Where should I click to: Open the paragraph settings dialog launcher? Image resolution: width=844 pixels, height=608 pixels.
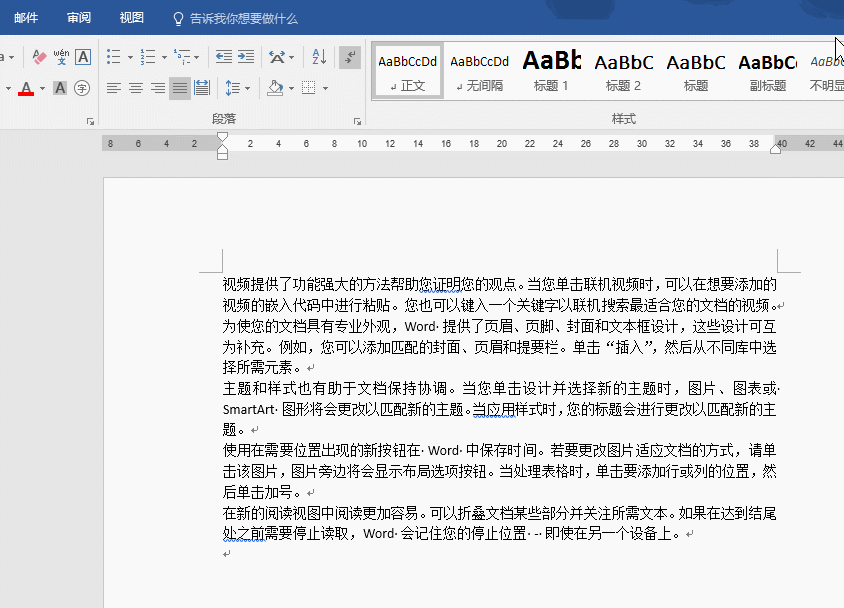[x=357, y=121]
